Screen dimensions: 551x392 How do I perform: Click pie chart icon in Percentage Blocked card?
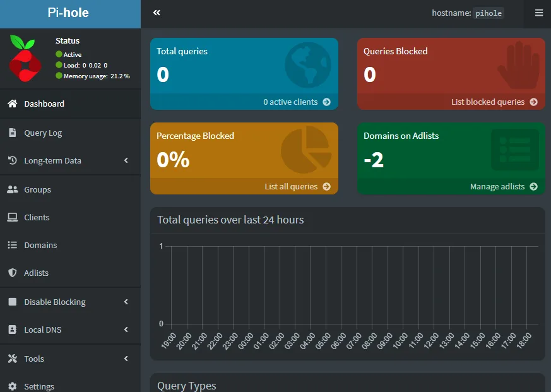click(x=306, y=150)
